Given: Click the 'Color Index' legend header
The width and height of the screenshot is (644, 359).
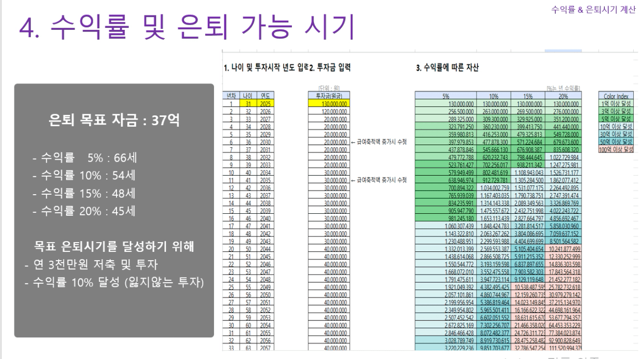Looking at the screenshot, I should 615,95.
